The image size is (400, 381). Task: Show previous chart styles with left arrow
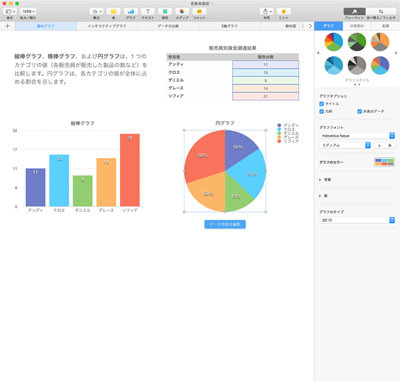318,53
